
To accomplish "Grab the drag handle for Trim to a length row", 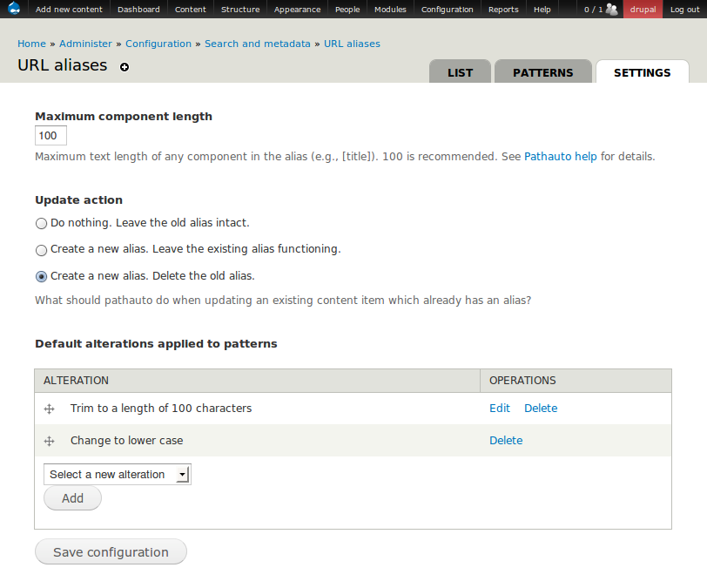I will tap(49, 409).
